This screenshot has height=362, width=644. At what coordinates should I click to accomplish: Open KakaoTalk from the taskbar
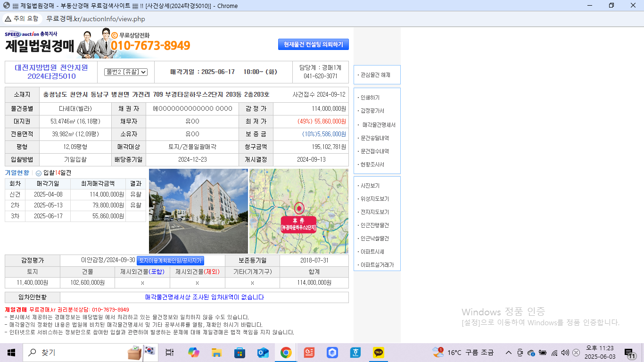point(379,352)
